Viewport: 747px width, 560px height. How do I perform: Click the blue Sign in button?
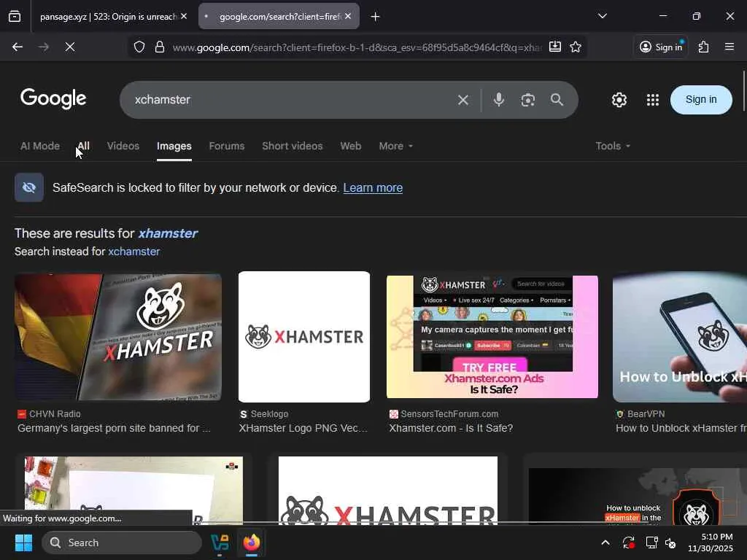[x=701, y=99]
